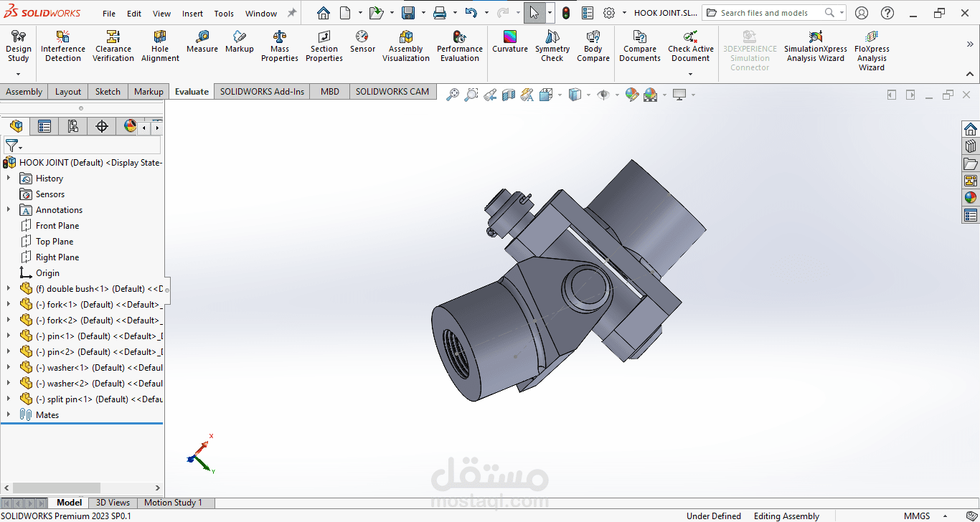This screenshot has height=522, width=980.
Task: Run the Hole Alignment check
Action: pyautogui.click(x=160, y=46)
